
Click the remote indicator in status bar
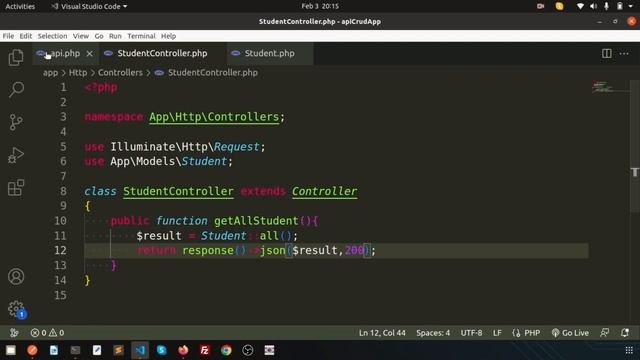tap(14, 333)
